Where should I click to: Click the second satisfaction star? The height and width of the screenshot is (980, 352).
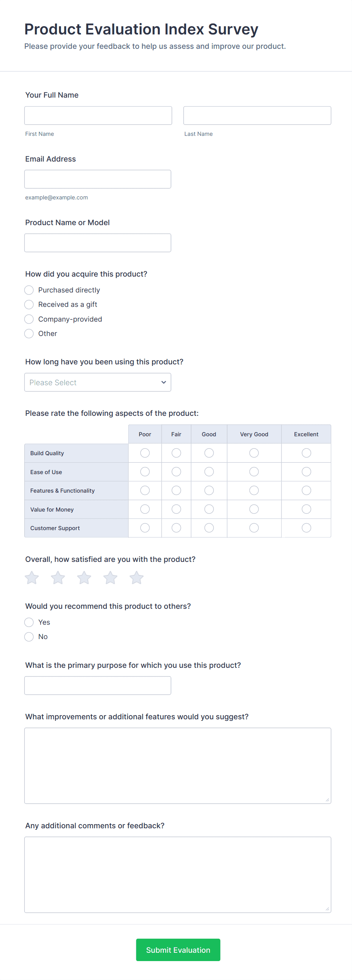[58, 578]
